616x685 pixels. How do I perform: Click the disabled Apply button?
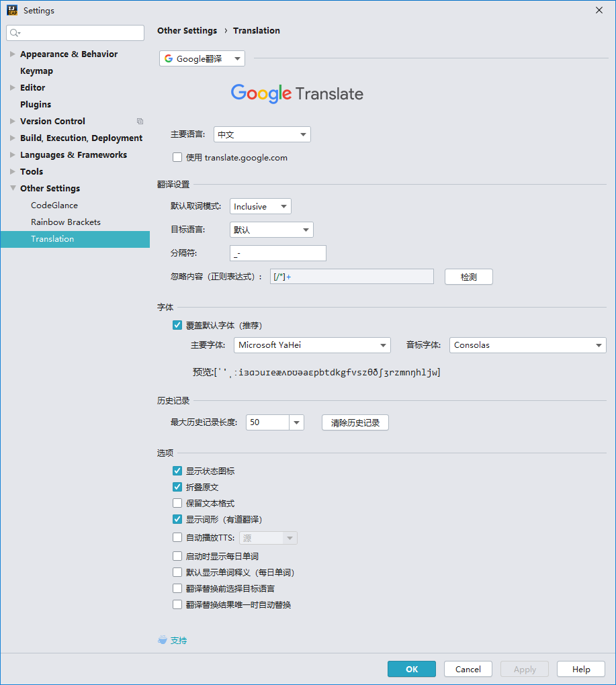525,669
